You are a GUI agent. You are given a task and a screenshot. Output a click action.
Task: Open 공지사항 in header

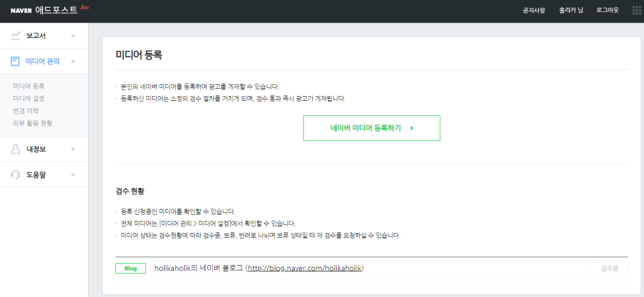(x=533, y=10)
